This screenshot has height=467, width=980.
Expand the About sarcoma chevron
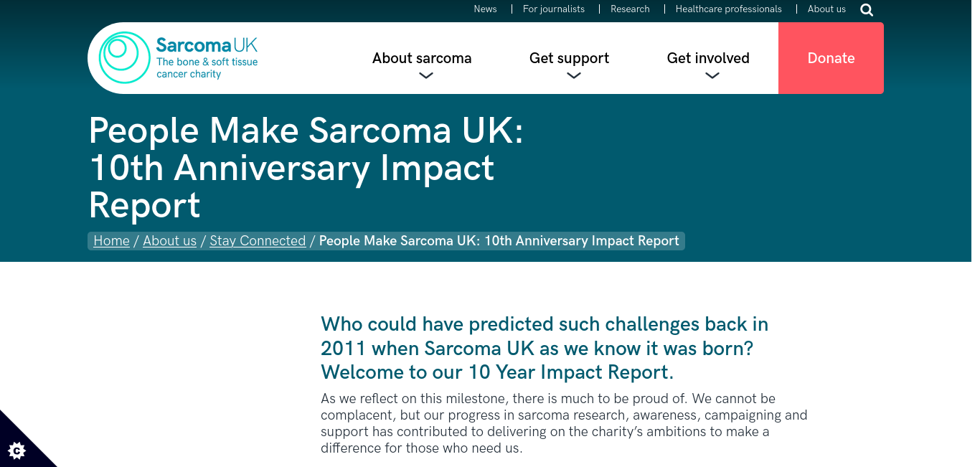[x=426, y=76]
